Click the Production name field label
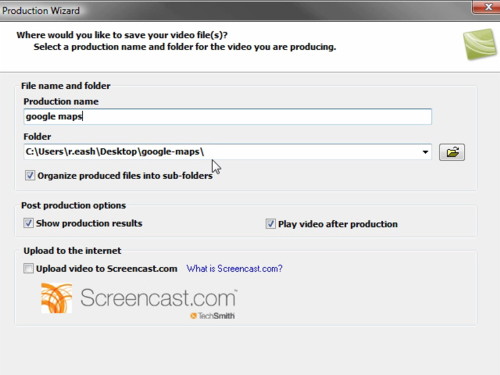500x375 pixels. [61, 101]
